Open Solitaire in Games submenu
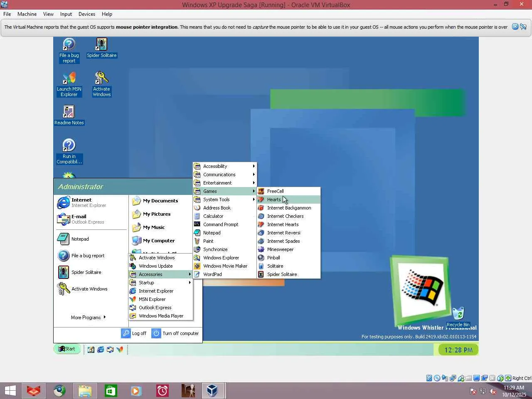Image resolution: width=532 pixels, height=399 pixels. click(x=289, y=266)
